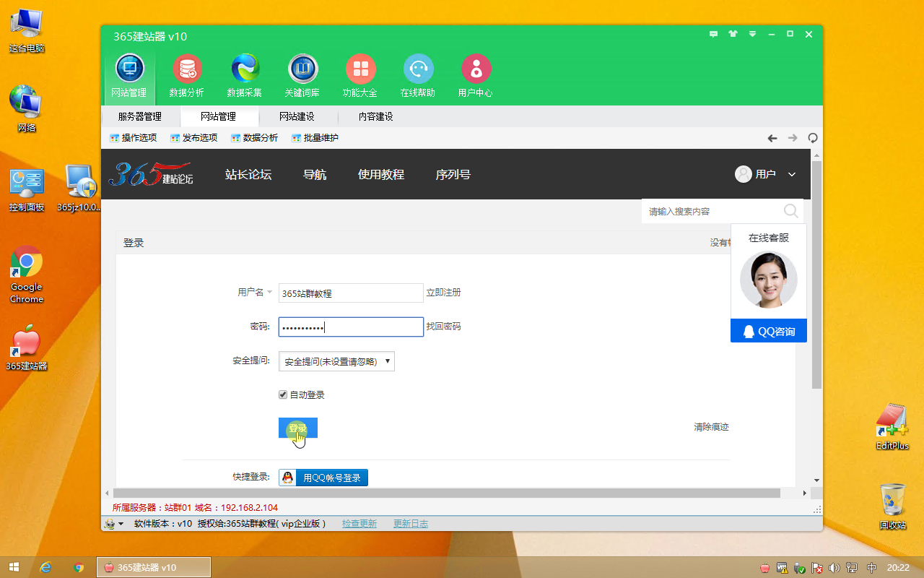Open 序列号 nav link

pos(453,174)
